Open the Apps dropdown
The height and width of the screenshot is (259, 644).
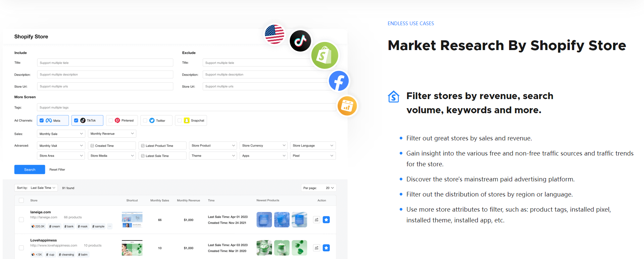click(x=264, y=156)
